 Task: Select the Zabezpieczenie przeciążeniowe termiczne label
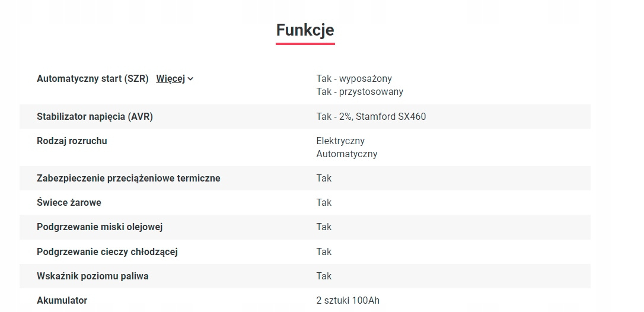(128, 179)
